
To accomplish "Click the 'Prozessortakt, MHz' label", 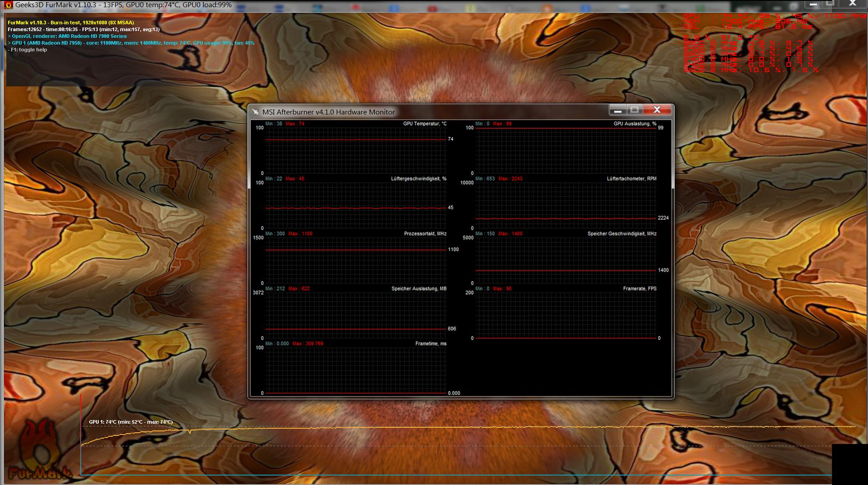I will click(425, 234).
